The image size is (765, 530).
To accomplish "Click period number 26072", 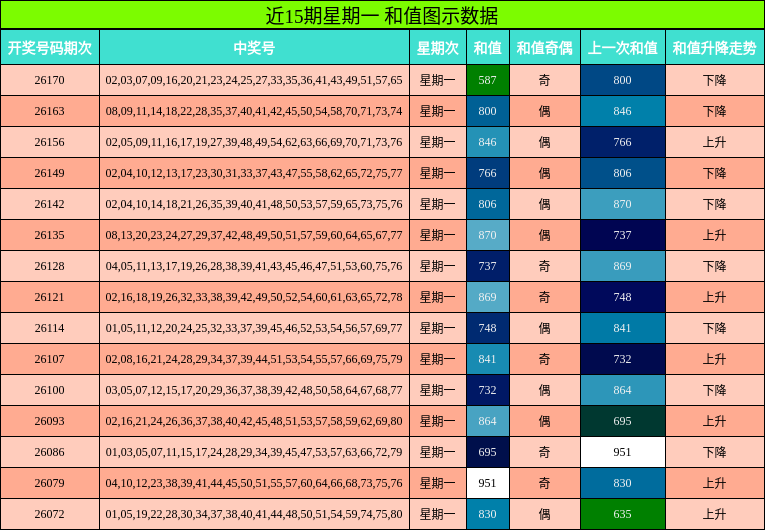I will (50, 514).
